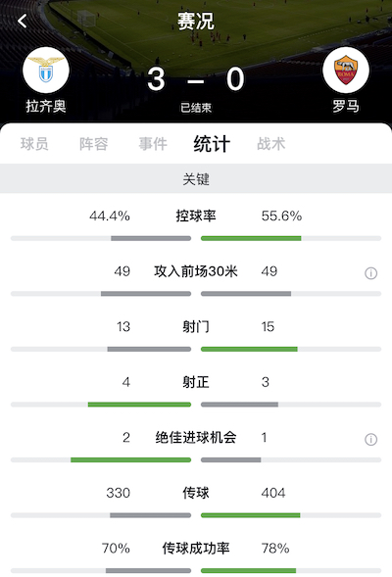
Task: Switch to the 战术 tab
Action: coord(270,144)
